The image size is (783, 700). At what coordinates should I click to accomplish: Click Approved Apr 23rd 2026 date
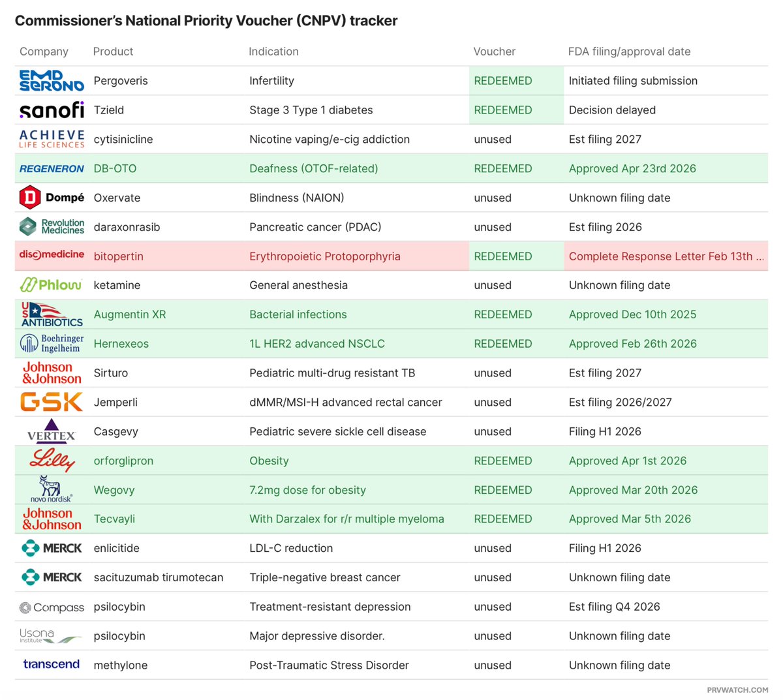[632, 168]
